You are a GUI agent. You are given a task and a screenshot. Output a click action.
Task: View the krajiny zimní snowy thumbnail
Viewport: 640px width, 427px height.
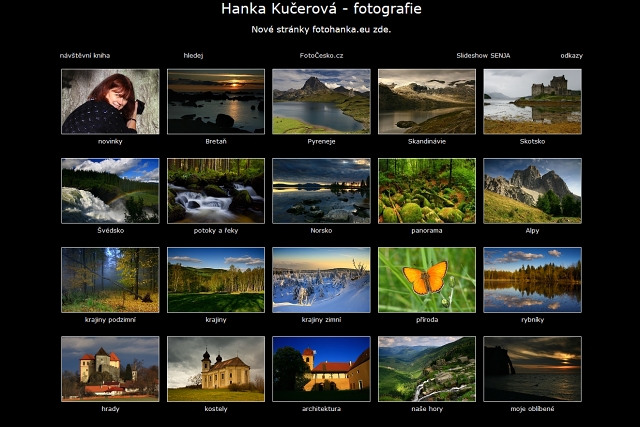point(321,280)
